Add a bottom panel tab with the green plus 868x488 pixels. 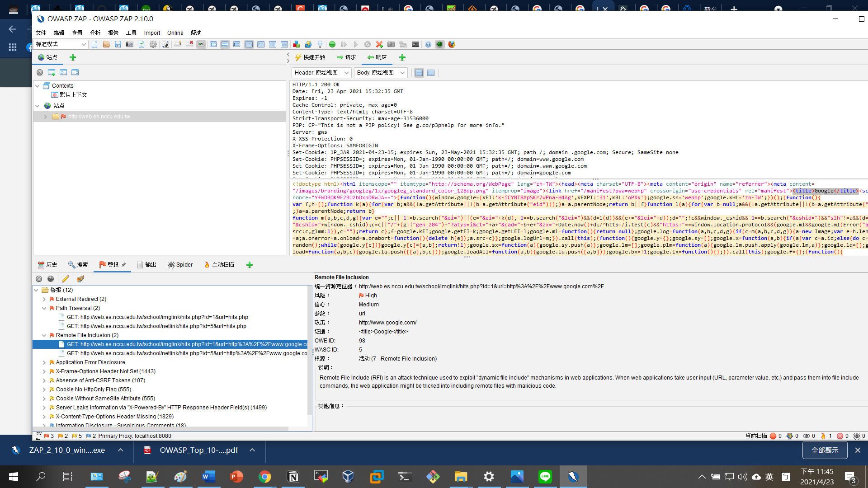(x=250, y=265)
